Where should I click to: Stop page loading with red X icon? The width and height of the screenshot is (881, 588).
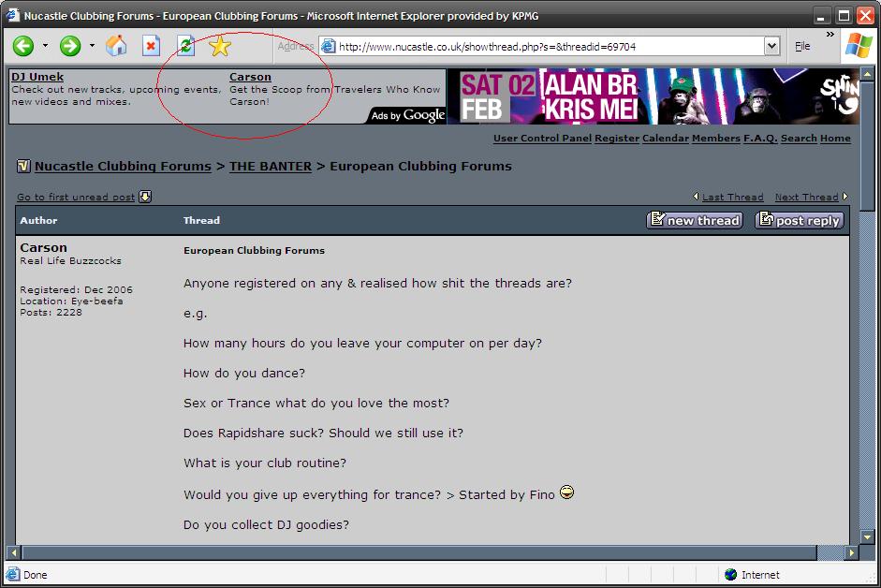tap(151, 46)
